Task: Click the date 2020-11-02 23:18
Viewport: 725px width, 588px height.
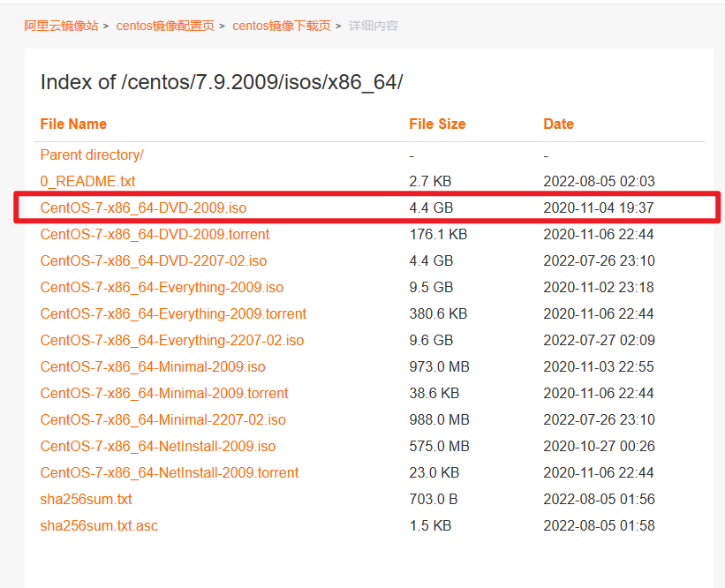Action: point(599,287)
